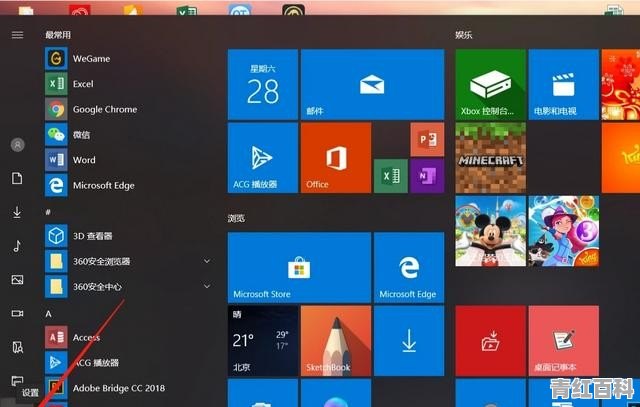Open the SketchBook tile
The image size is (640, 407).
coord(336,340)
